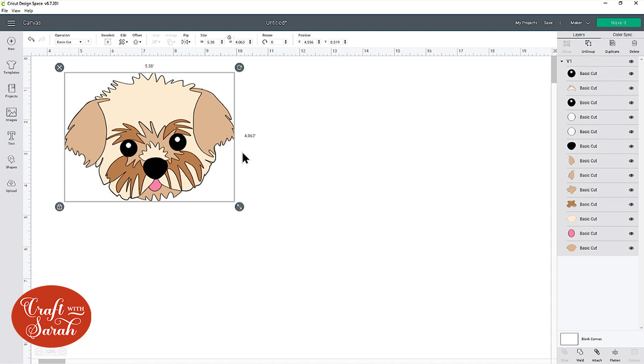Screen dimensions: 644x364
Task: Click the Images icon to browse images
Action: [x=11, y=114]
